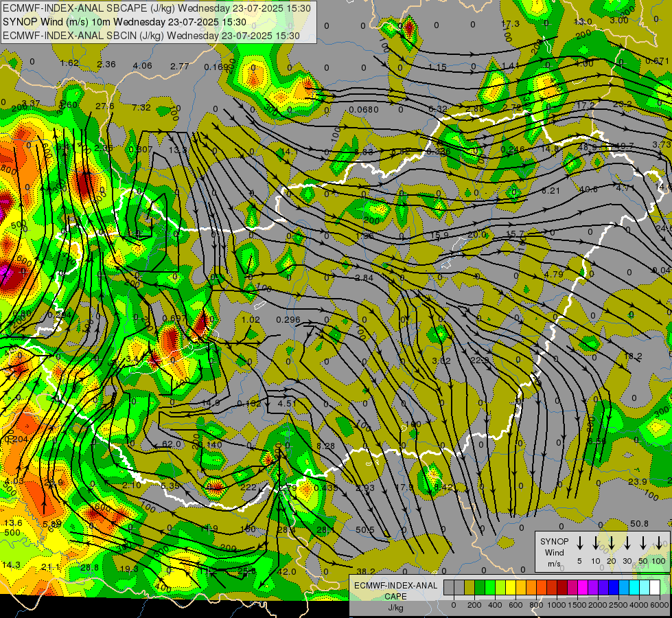This screenshot has height=618, width=672.
Task: Click the 38.2 station value
Action: [x=366, y=571]
